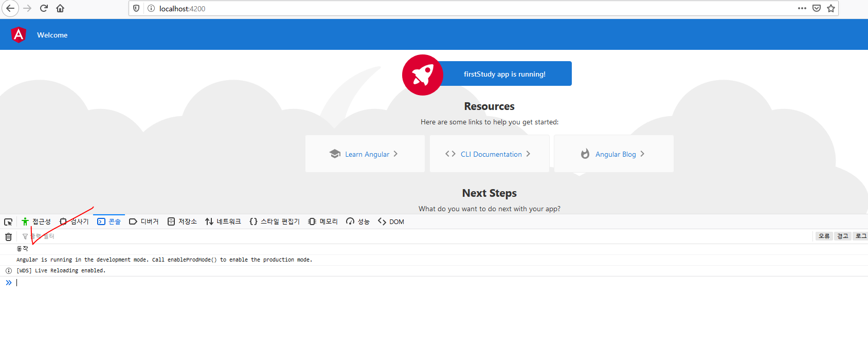The image size is (868, 352).
Task: Open tracking protection shield in address bar
Action: (136, 8)
